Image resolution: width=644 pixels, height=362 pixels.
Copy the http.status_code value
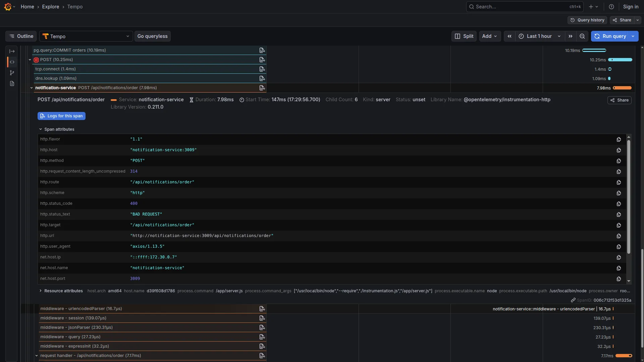tap(618, 204)
